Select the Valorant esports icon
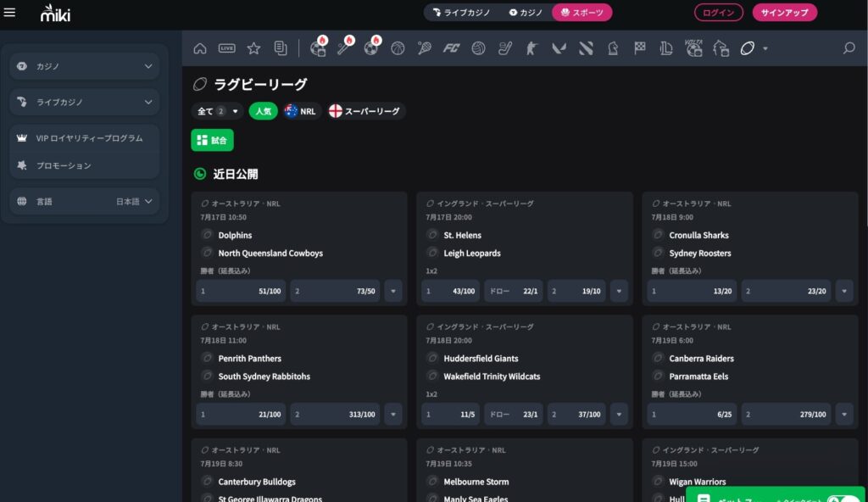Screen dimensions: 868x502 click(559, 48)
